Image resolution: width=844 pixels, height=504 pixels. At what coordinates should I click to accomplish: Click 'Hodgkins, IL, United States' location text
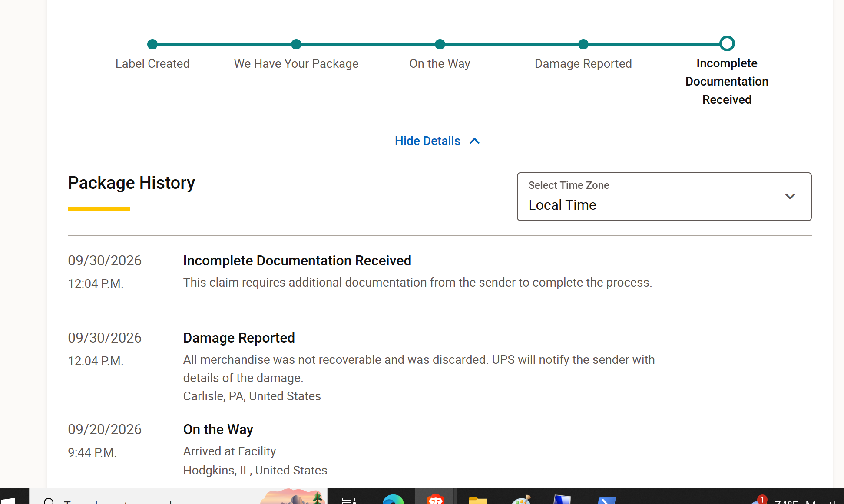[x=255, y=470]
